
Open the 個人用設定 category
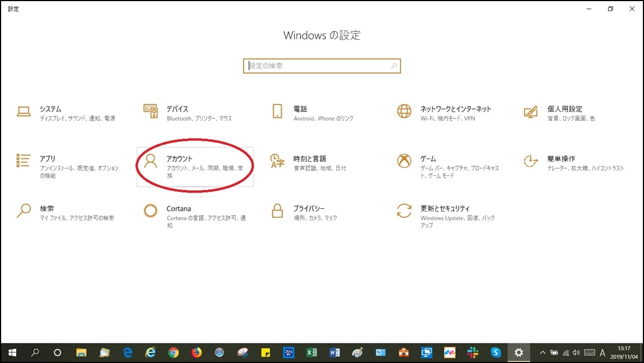tap(560, 113)
